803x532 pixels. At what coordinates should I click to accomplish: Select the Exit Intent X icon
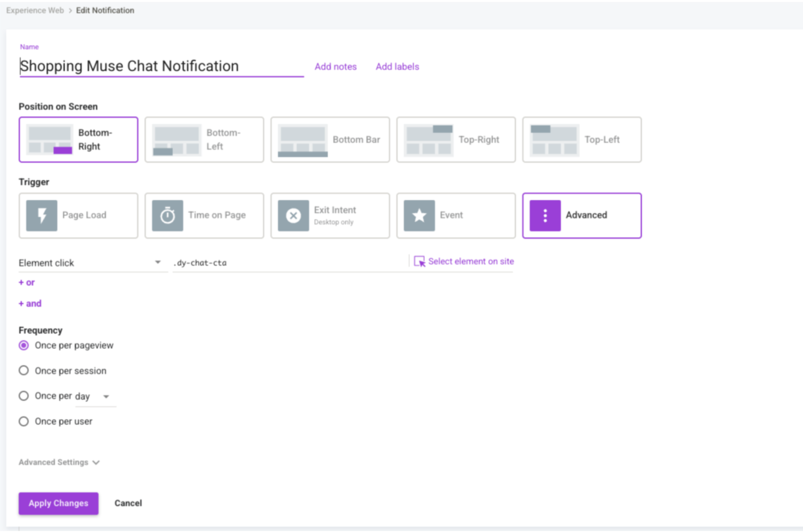[294, 216]
